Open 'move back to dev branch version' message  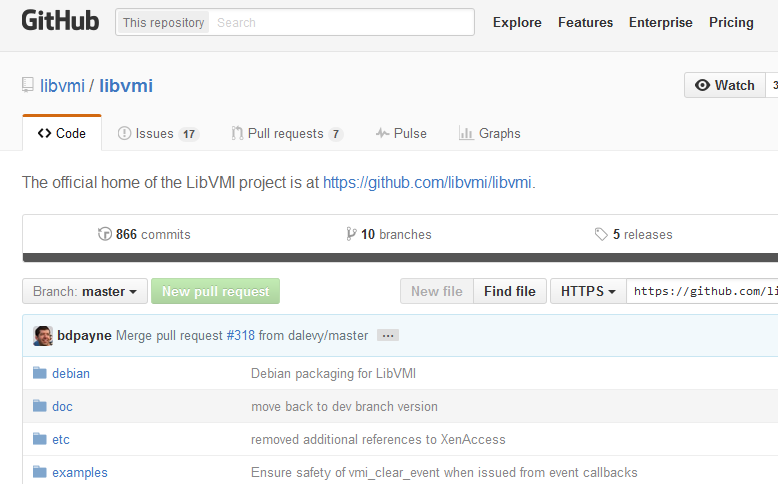click(344, 407)
